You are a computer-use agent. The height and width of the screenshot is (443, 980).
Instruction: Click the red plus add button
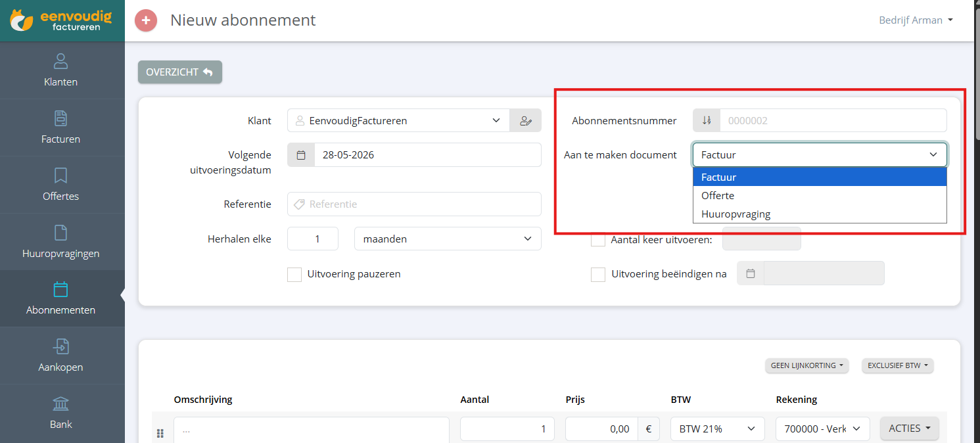[x=146, y=20]
